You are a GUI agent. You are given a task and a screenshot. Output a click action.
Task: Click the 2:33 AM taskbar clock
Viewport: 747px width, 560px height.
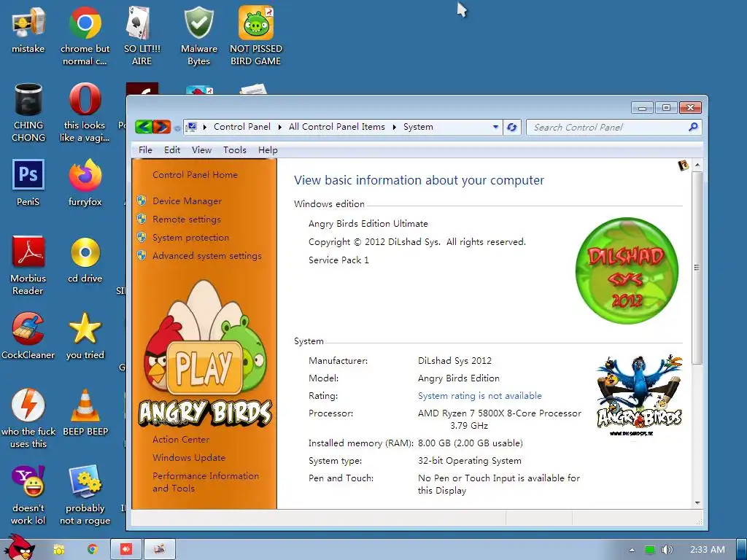coord(708,550)
